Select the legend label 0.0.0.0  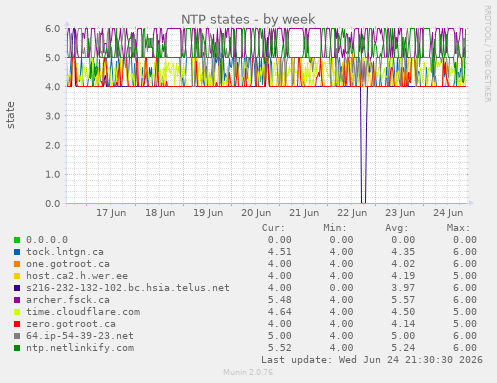point(47,240)
